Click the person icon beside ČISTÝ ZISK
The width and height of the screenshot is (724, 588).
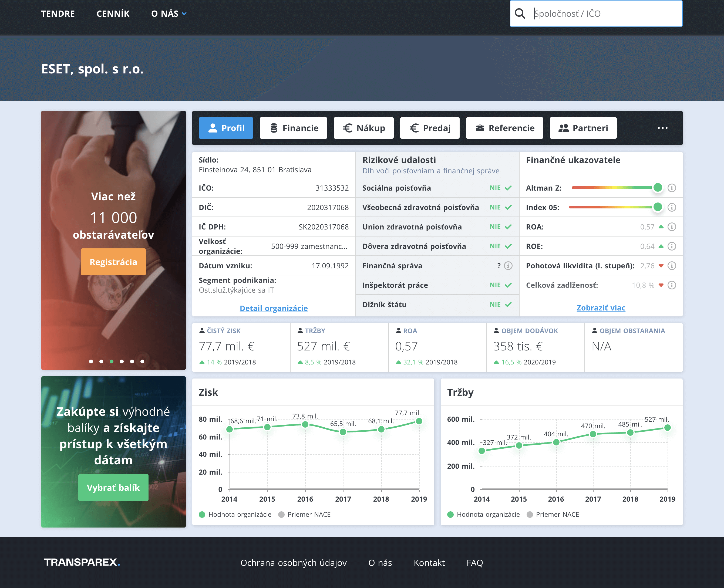(x=202, y=330)
